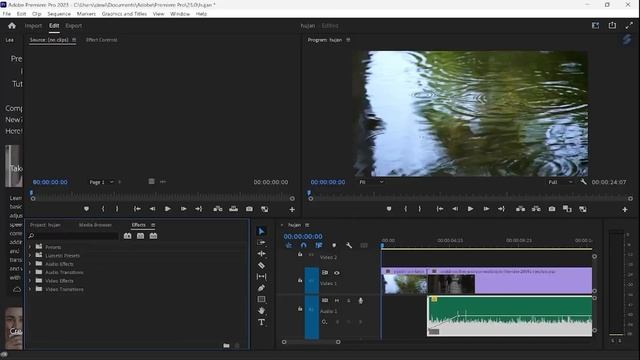Click Overwrite button in Source monitor

pyautogui.click(x=233, y=209)
